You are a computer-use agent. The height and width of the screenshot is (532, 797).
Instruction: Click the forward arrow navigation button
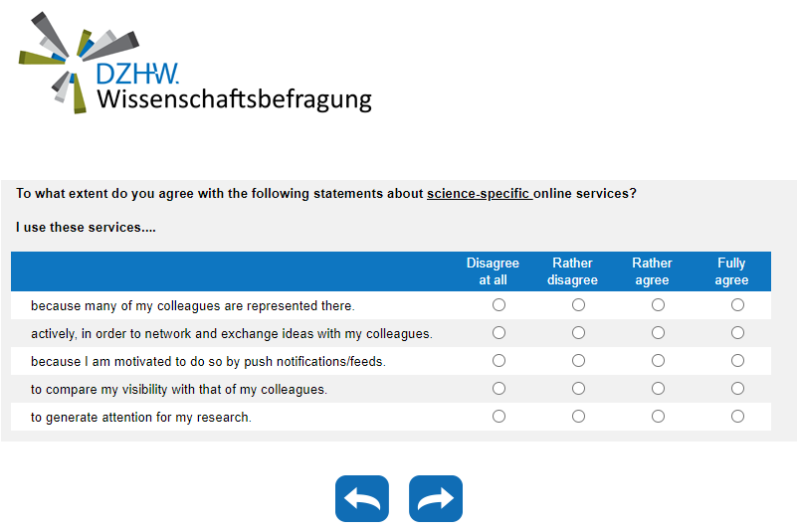pyautogui.click(x=436, y=499)
